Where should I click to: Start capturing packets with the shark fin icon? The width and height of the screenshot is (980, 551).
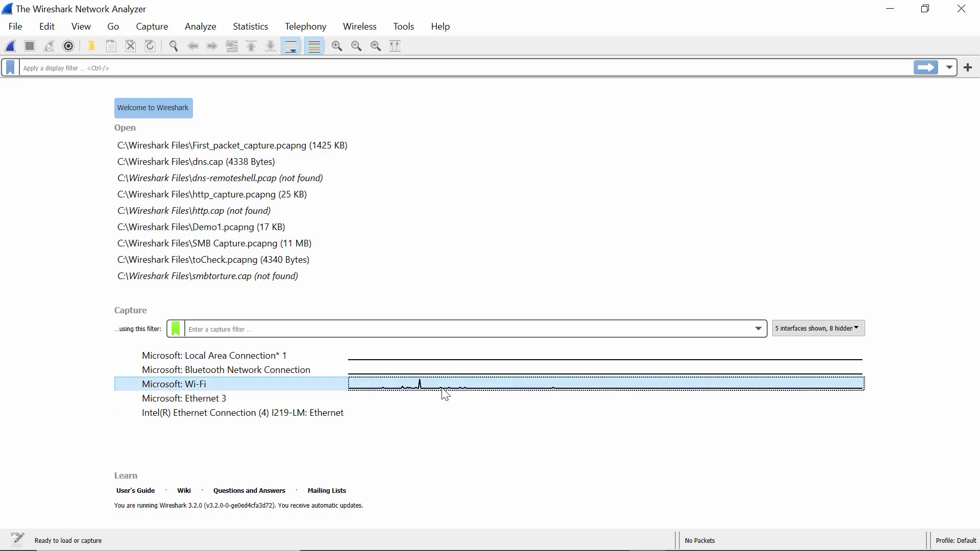pyautogui.click(x=11, y=46)
